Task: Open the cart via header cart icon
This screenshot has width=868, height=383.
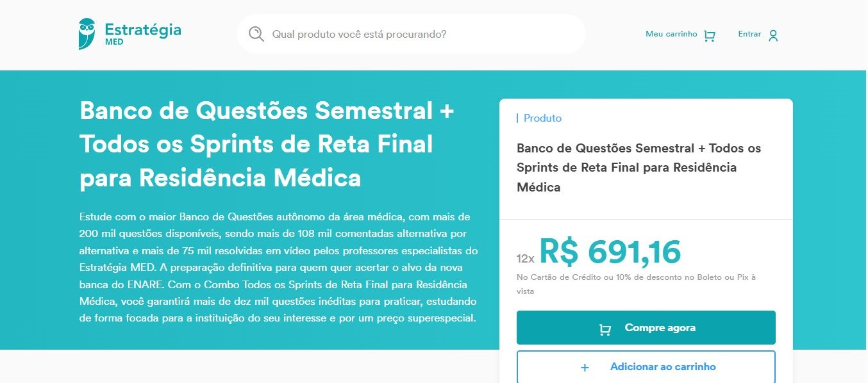Action: click(709, 36)
